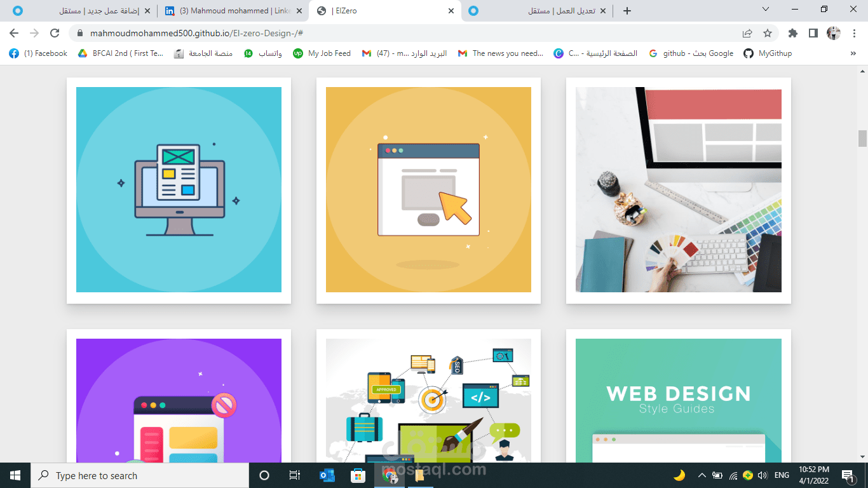Open Chrome from the taskbar
This screenshot has height=488, width=868.
coord(389,475)
